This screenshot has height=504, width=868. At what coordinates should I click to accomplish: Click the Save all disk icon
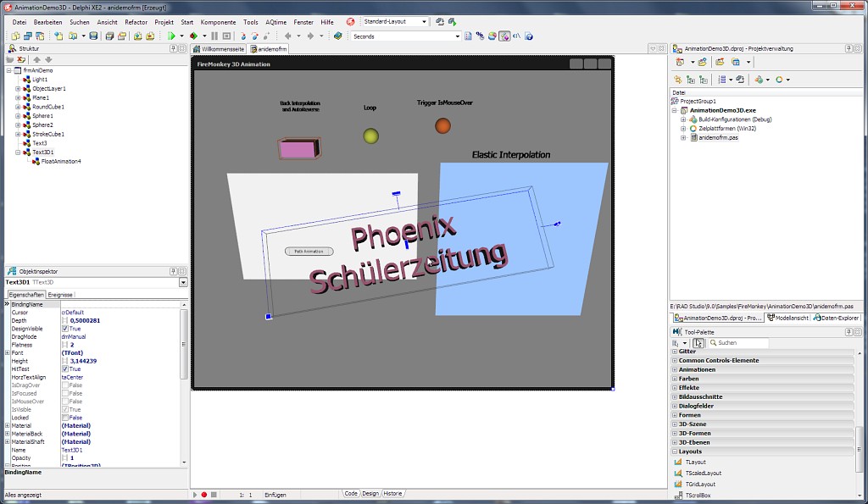coord(109,36)
